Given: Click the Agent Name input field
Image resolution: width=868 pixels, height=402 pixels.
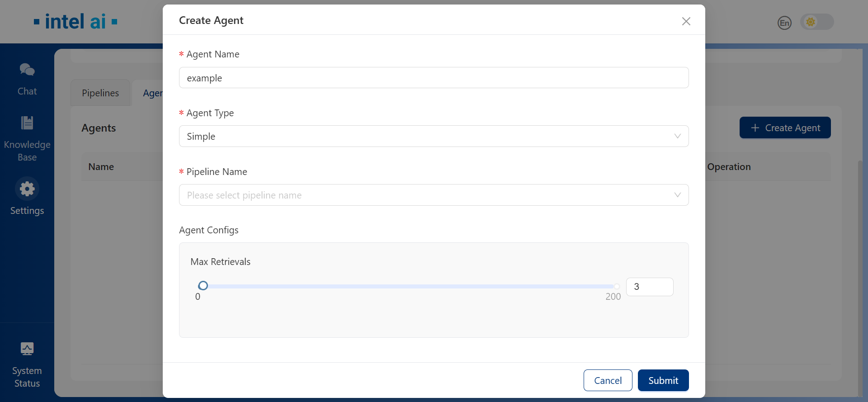Looking at the screenshot, I should (433, 78).
